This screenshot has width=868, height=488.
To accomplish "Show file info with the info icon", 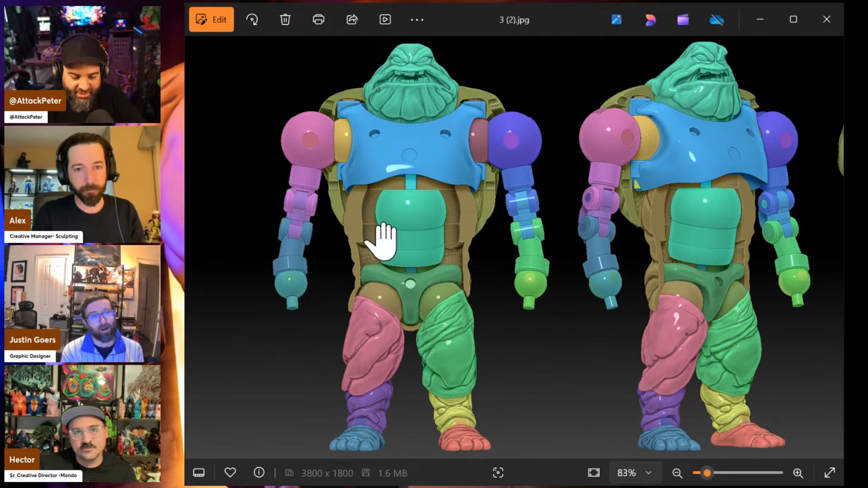I will coord(259,473).
